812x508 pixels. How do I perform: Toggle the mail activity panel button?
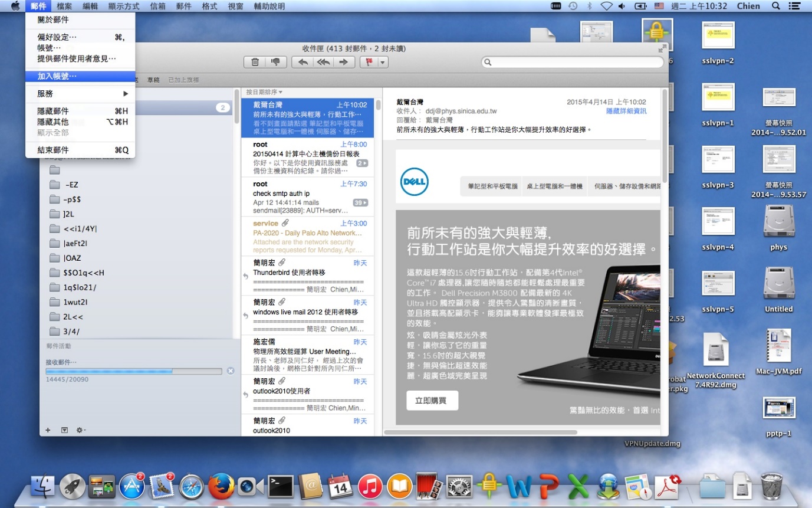point(65,430)
